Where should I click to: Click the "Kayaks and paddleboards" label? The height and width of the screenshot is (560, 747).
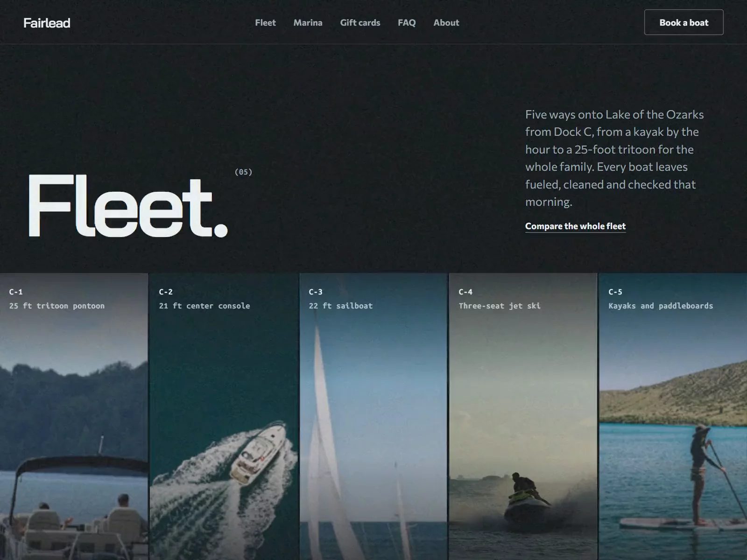click(x=661, y=306)
